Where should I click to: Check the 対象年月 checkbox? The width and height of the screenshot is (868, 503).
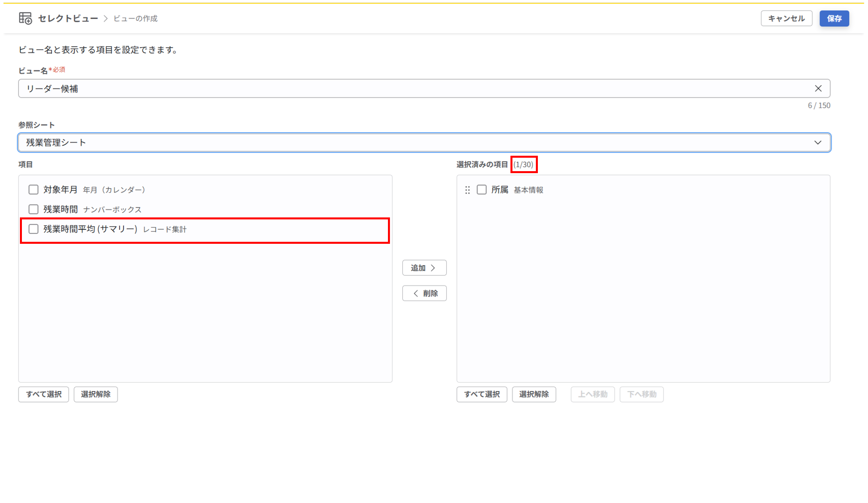[x=33, y=190]
